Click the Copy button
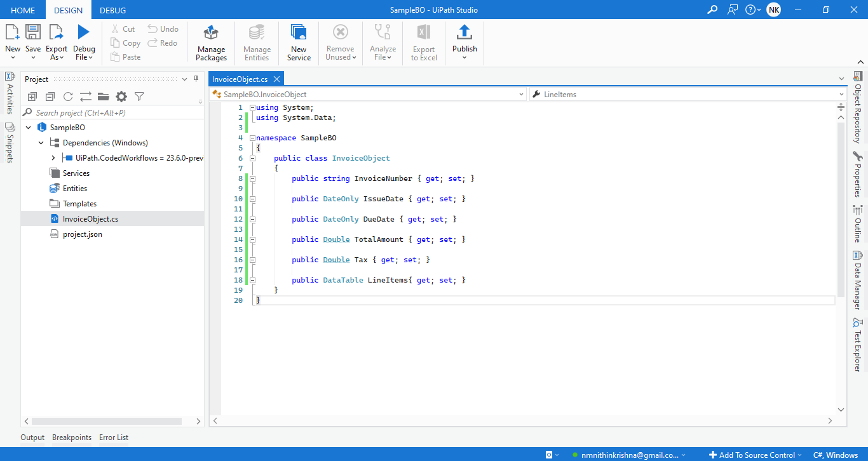868x461 pixels. point(125,43)
